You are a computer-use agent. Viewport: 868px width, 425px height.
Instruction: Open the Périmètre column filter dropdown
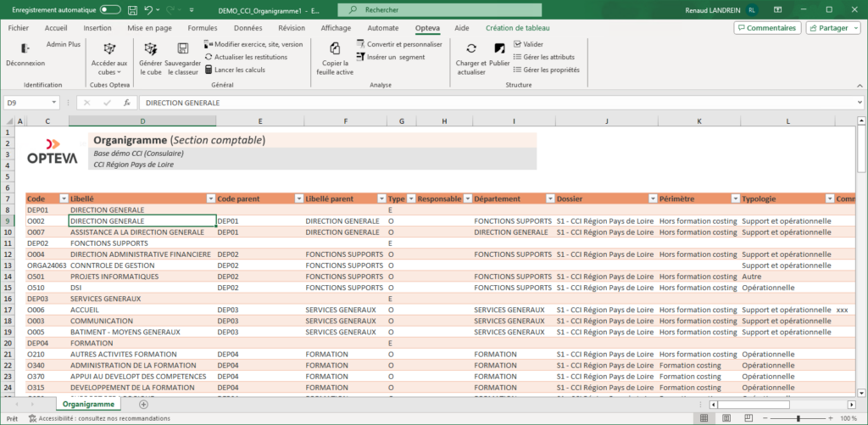pos(735,199)
